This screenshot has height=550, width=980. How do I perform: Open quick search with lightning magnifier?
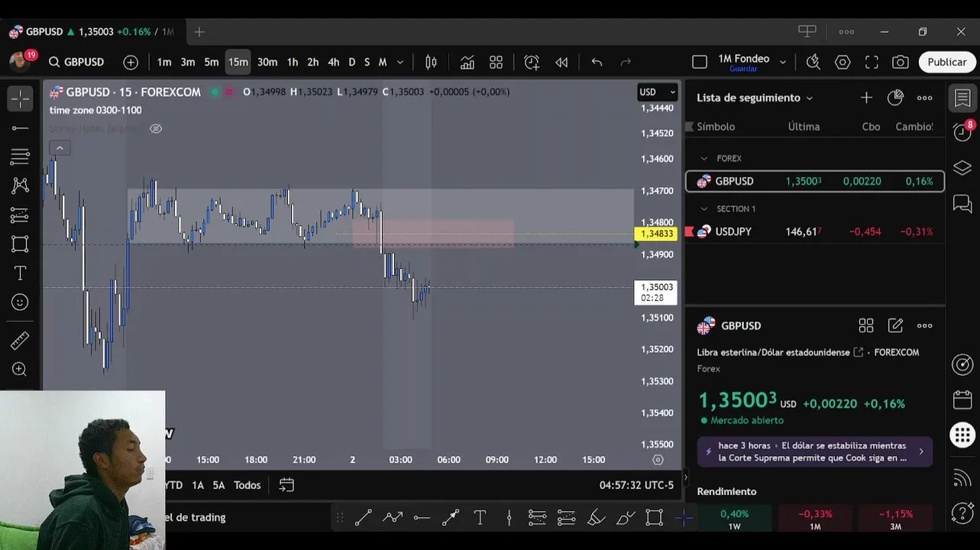(813, 62)
